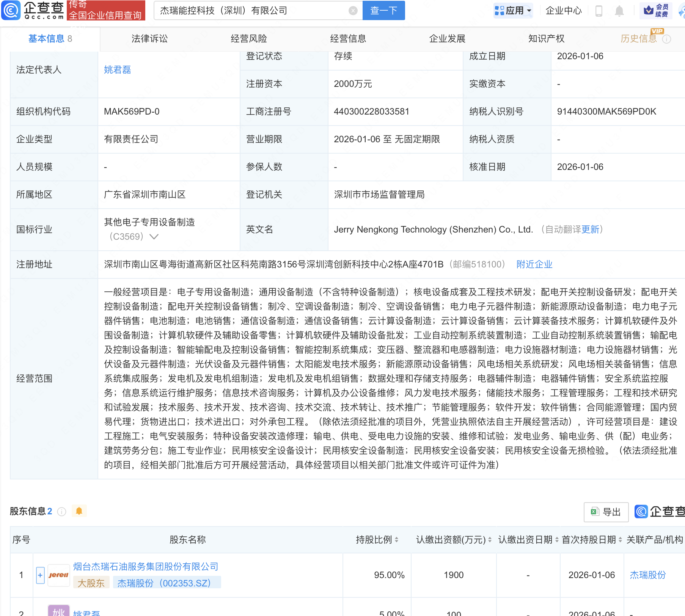The height and width of the screenshot is (616, 685).
Task: Clear the search box with the X icon
Action: [353, 10]
